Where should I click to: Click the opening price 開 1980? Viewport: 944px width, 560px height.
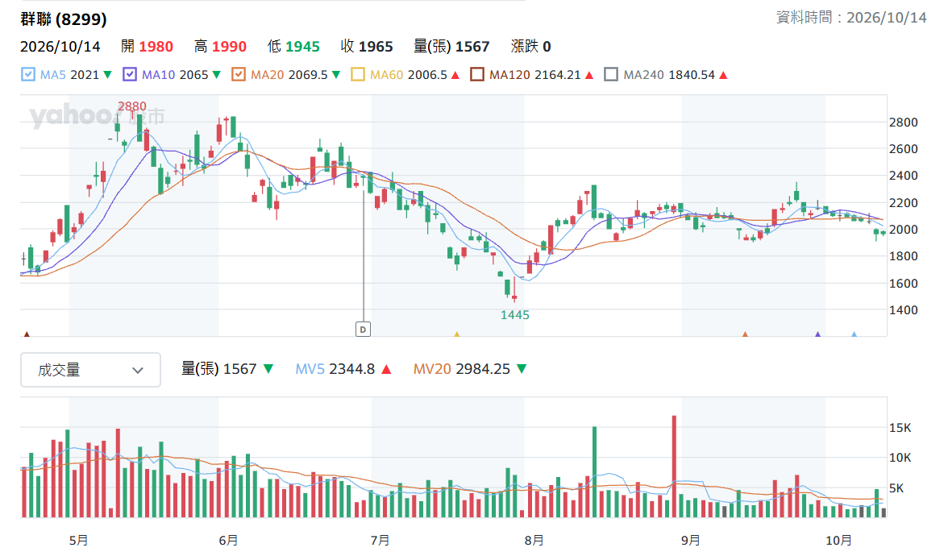[x=147, y=46]
